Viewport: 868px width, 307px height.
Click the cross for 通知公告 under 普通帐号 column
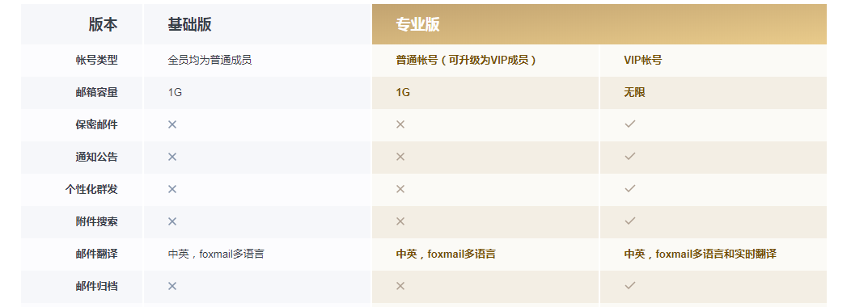tap(400, 157)
